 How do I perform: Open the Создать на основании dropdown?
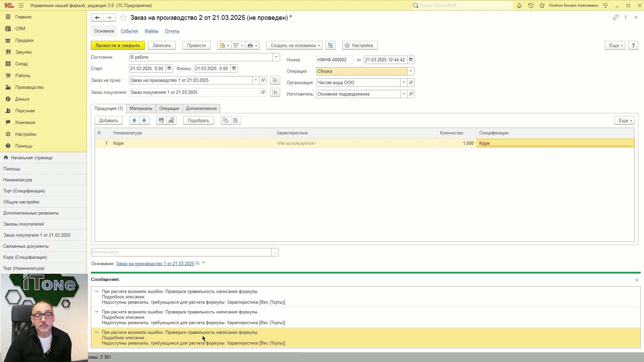(294, 45)
